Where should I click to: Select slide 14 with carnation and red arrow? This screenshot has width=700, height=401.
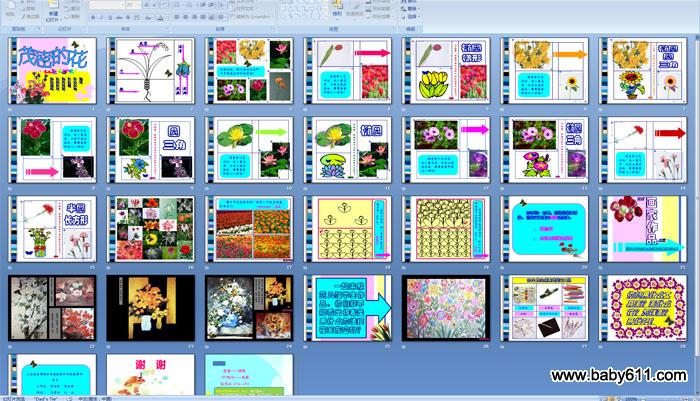(x=643, y=150)
